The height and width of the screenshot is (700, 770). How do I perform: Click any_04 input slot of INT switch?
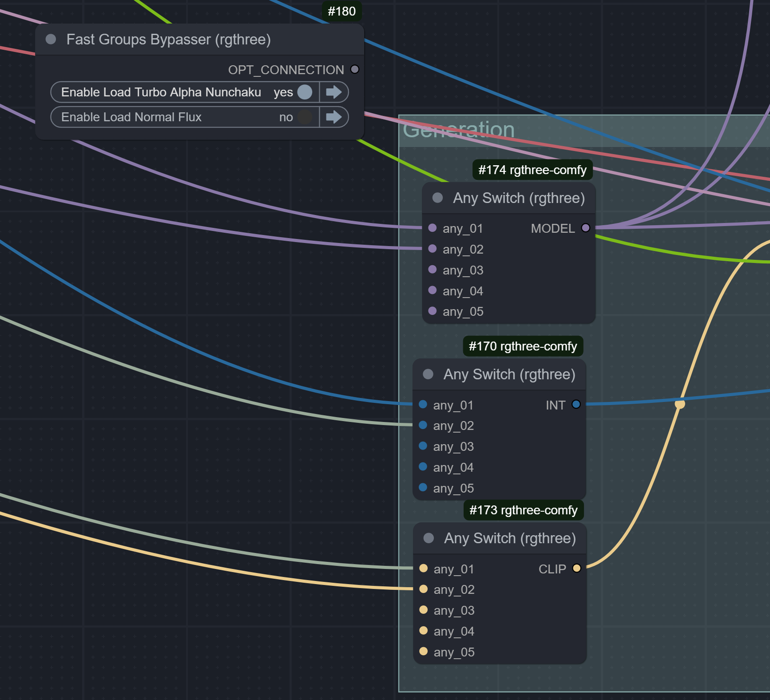(x=423, y=466)
